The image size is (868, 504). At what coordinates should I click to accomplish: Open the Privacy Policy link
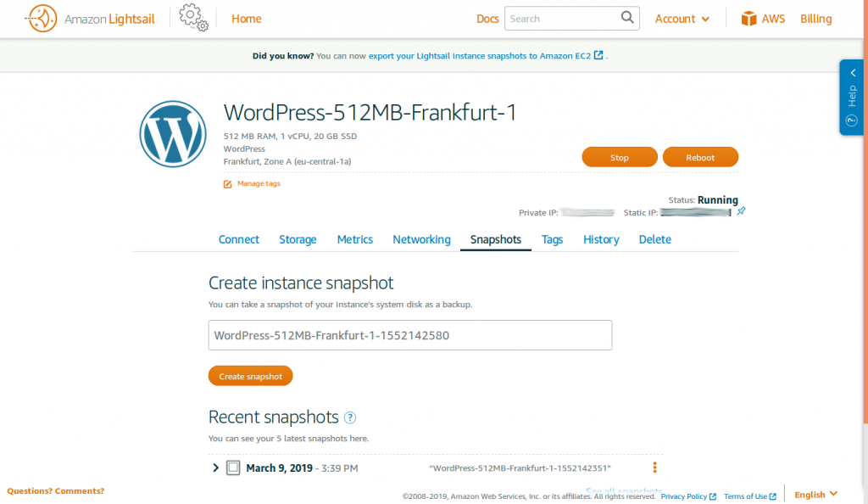(688, 496)
